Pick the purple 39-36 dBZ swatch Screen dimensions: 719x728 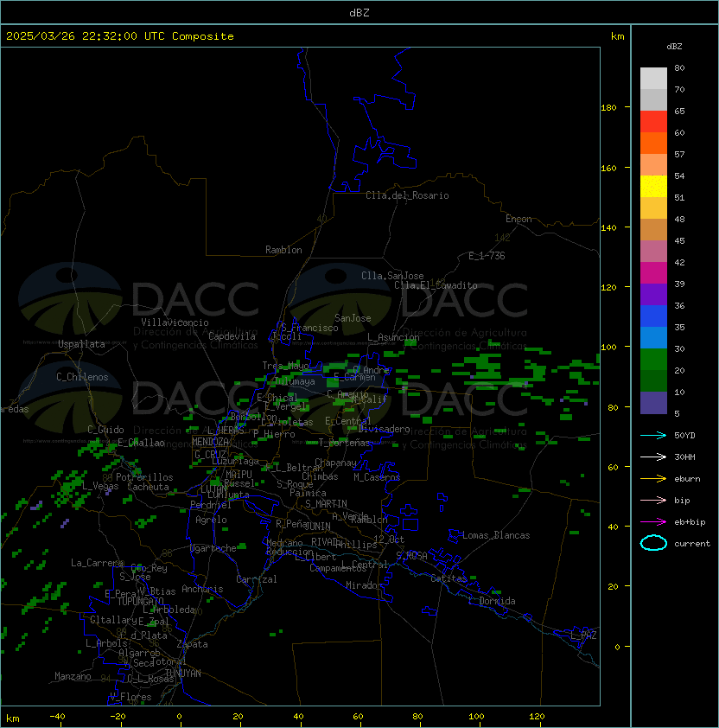tap(653, 294)
